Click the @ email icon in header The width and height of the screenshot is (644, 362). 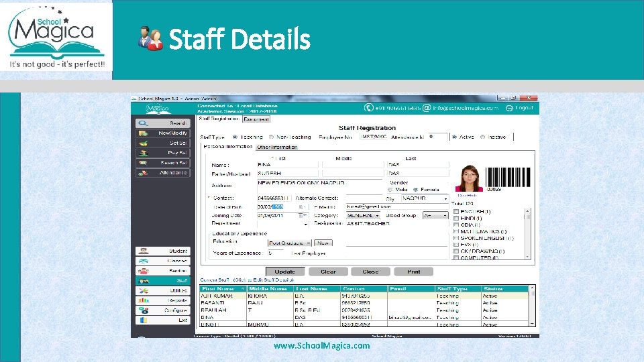point(427,107)
